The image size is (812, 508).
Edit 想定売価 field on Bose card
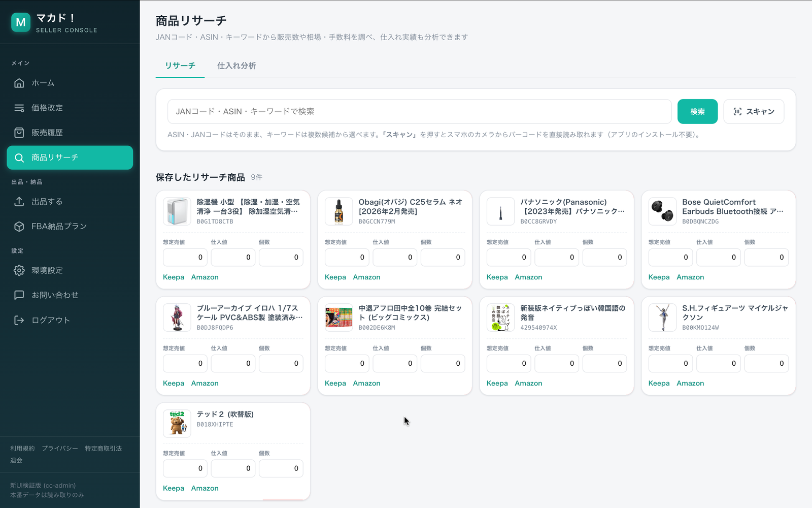tap(670, 258)
